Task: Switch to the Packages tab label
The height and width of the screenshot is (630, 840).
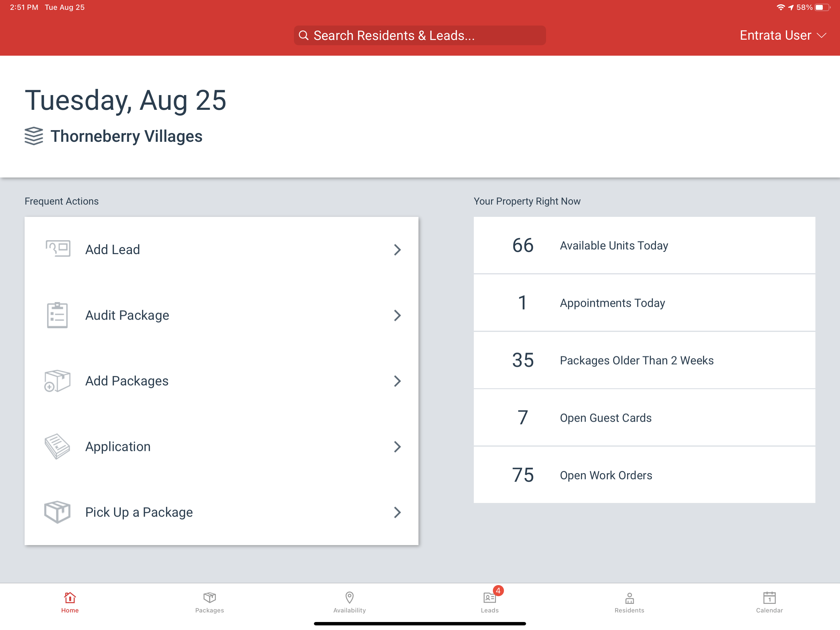Action: coord(210,610)
